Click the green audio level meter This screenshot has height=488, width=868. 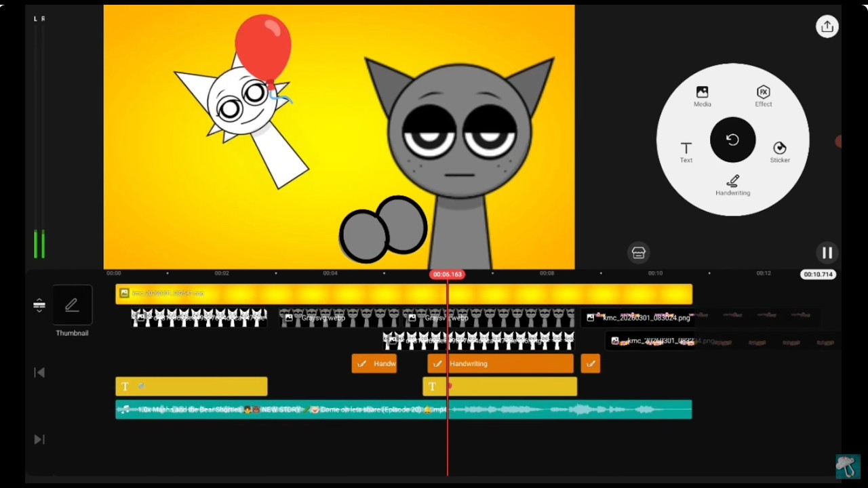(39, 244)
